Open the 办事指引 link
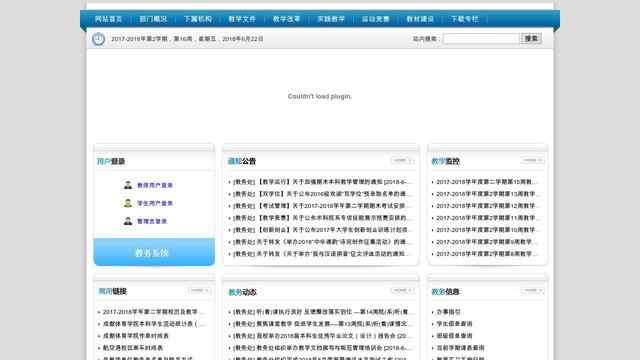This screenshot has height=360, width=640. pyautogui.click(x=448, y=312)
